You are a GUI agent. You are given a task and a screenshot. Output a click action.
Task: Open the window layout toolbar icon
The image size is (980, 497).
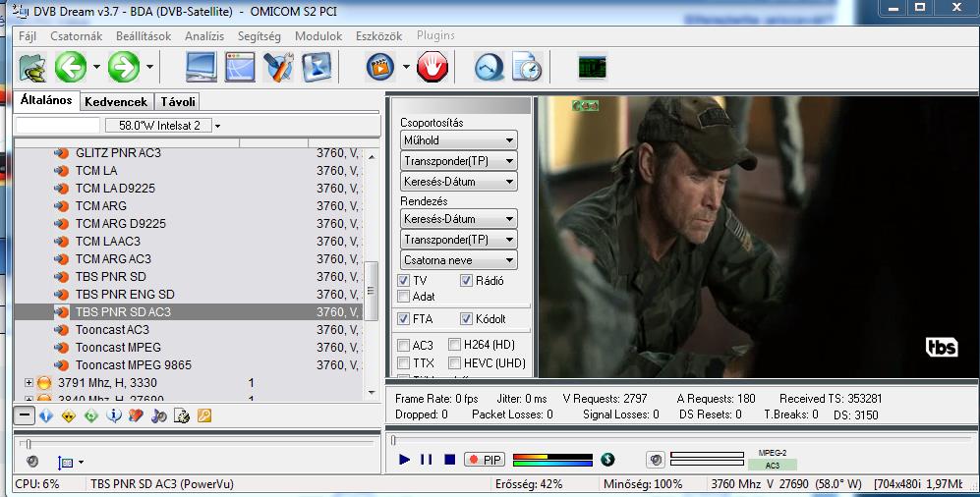pos(240,67)
